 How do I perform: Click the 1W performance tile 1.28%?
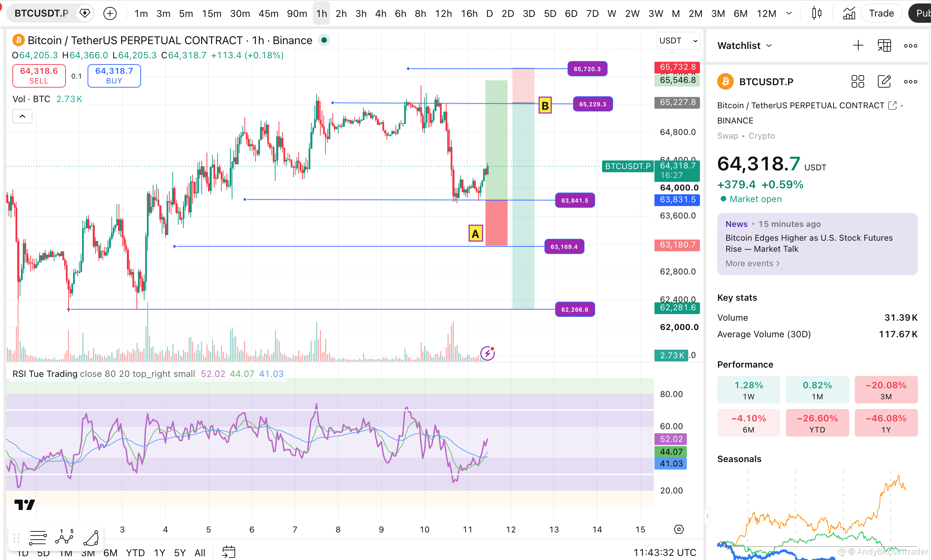(x=749, y=390)
